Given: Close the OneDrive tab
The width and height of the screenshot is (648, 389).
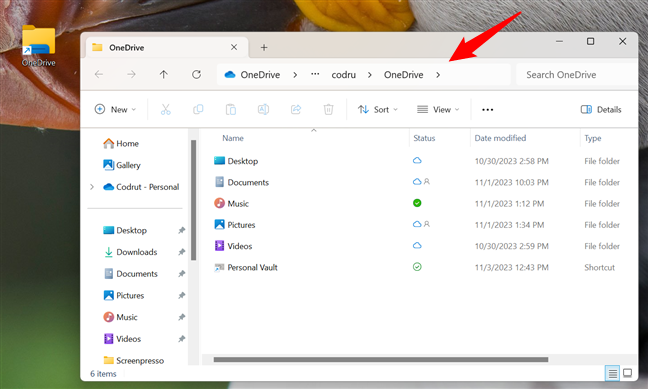Looking at the screenshot, I should [234, 47].
